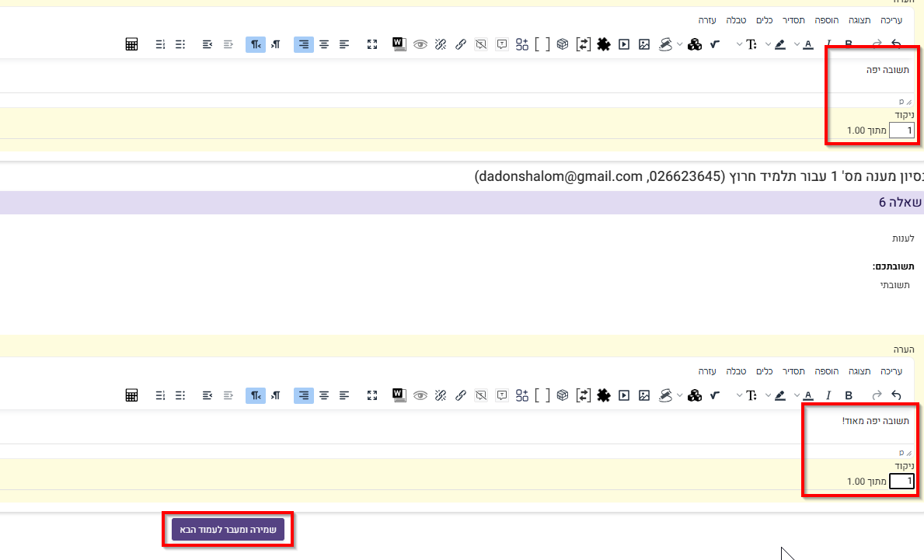Screen dimensions: 924x560
Task: Click the swap-arrows bracket icon in question 6 editor
Action: [x=584, y=395]
